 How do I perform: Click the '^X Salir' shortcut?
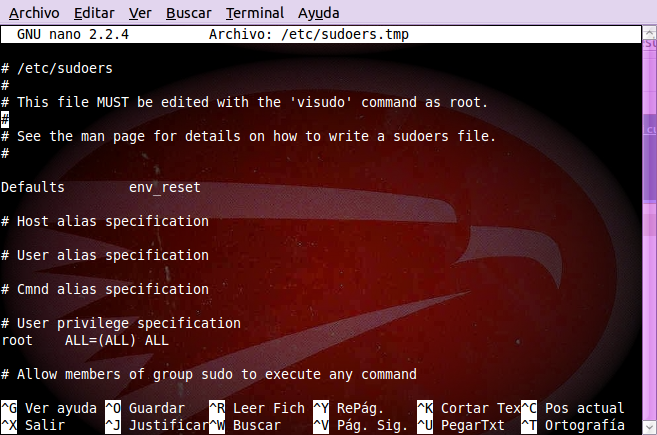click(x=33, y=425)
